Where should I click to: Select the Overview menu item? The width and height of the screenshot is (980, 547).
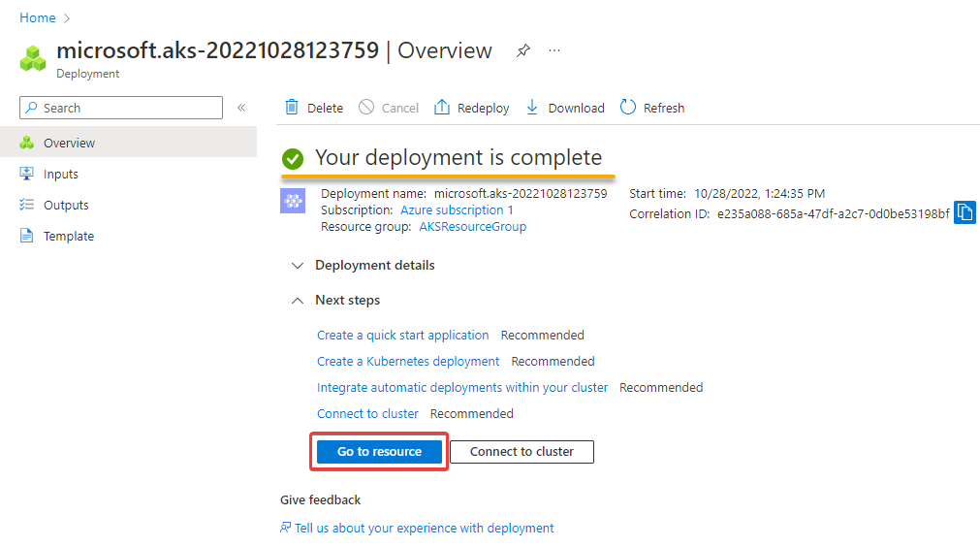pyautogui.click(x=128, y=143)
